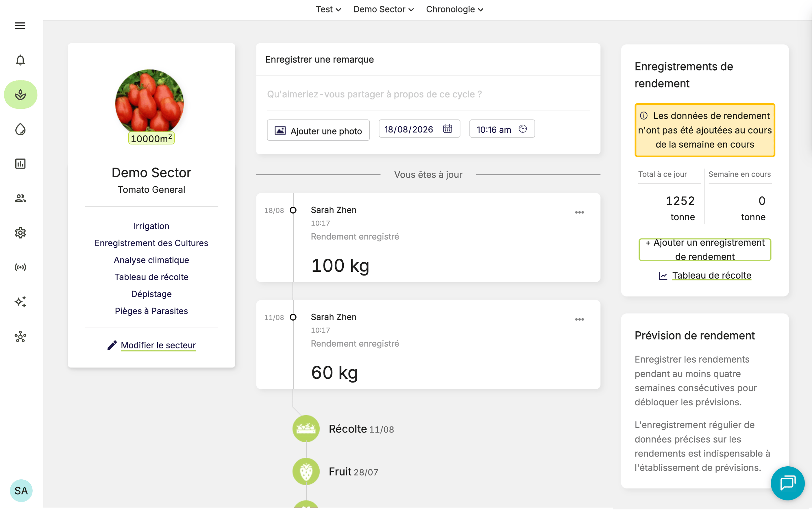Click the chart icon beside Tableau de récolte
The height and width of the screenshot is (510, 812).
(x=663, y=276)
